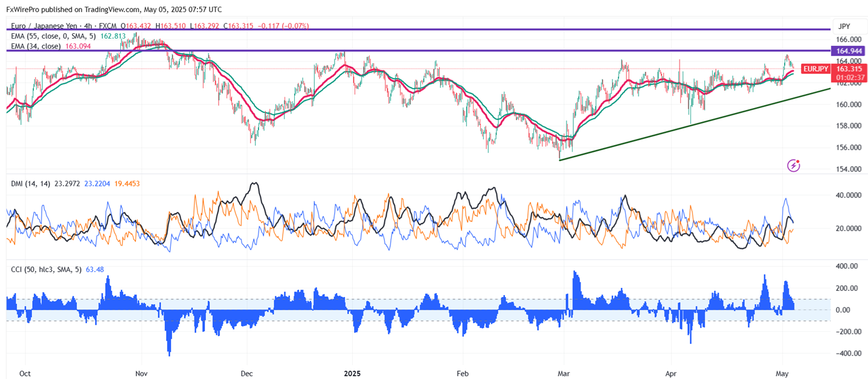Image resolution: width=868 pixels, height=379 pixels.
Task: Click the EMA (55, close, 0, SMA, 5) legend
Action: pyautogui.click(x=54, y=36)
